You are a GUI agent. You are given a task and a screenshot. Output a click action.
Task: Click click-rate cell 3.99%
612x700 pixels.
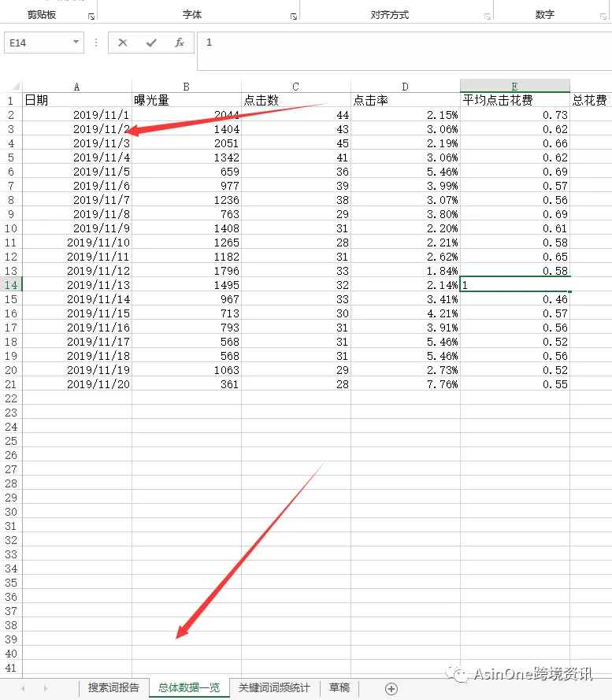405,186
